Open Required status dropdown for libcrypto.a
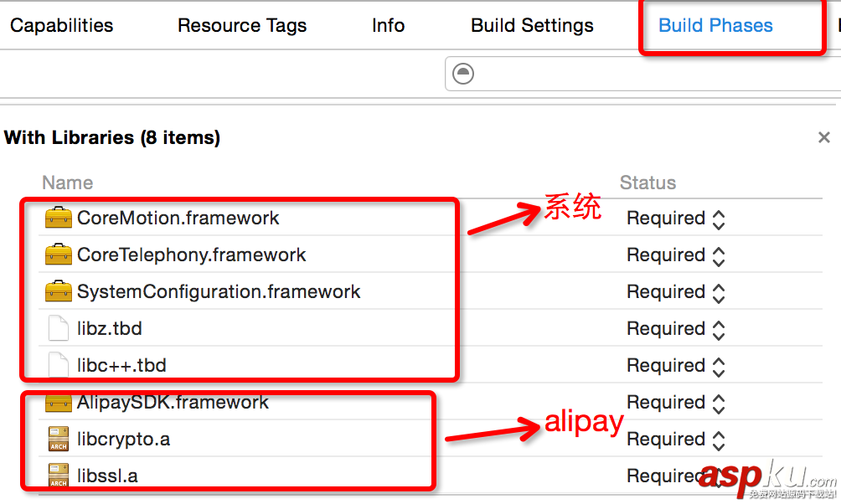 (675, 440)
